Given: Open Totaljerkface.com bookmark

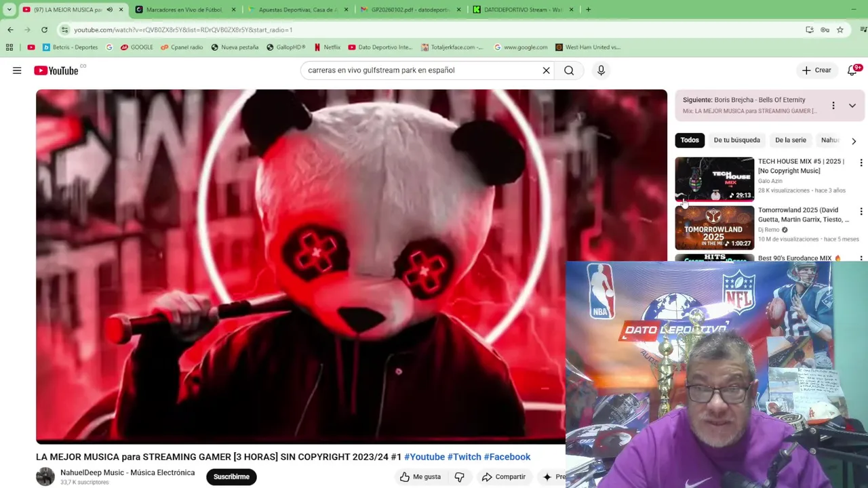Looking at the screenshot, I should tap(452, 47).
